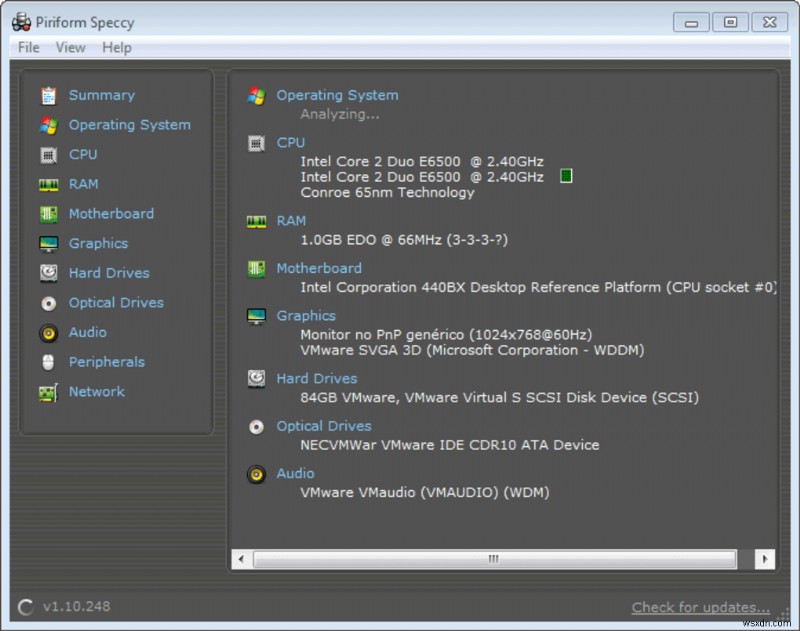Click the RAM stick icon in sidebar
Screen dimensions: 800x631
click(x=48, y=185)
